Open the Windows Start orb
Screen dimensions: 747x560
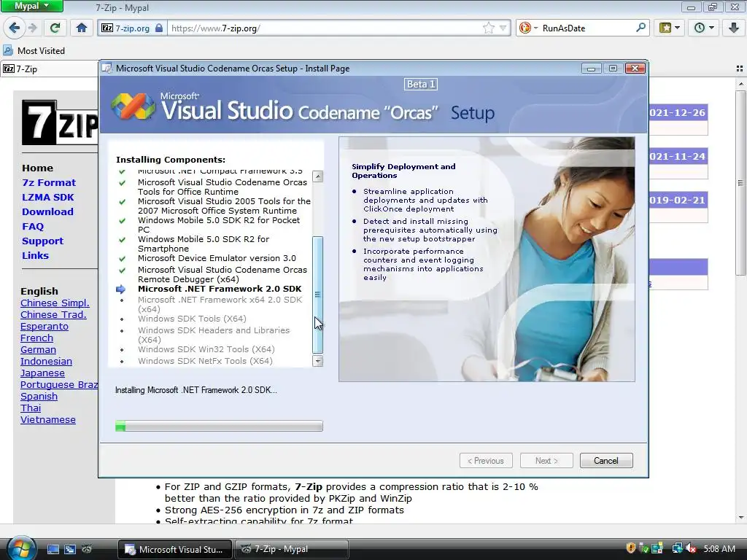21,548
